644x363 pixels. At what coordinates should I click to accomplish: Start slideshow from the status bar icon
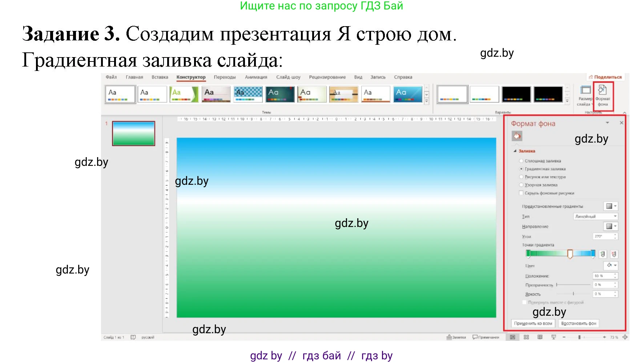[x=554, y=337]
